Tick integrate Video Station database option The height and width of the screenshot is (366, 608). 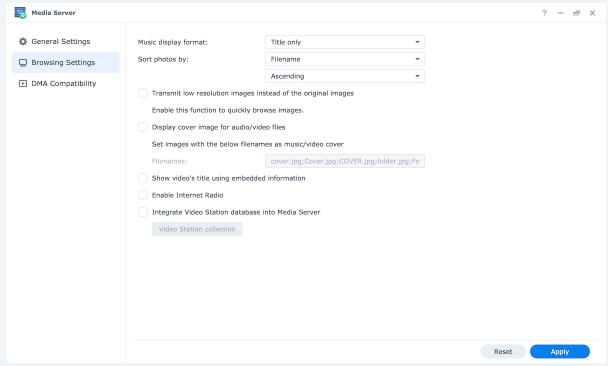(143, 212)
